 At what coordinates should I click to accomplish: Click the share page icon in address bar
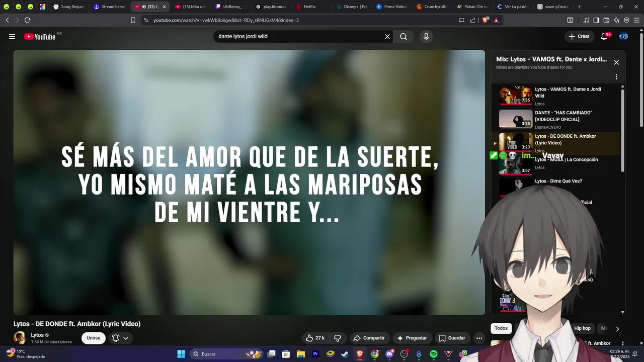(x=473, y=20)
